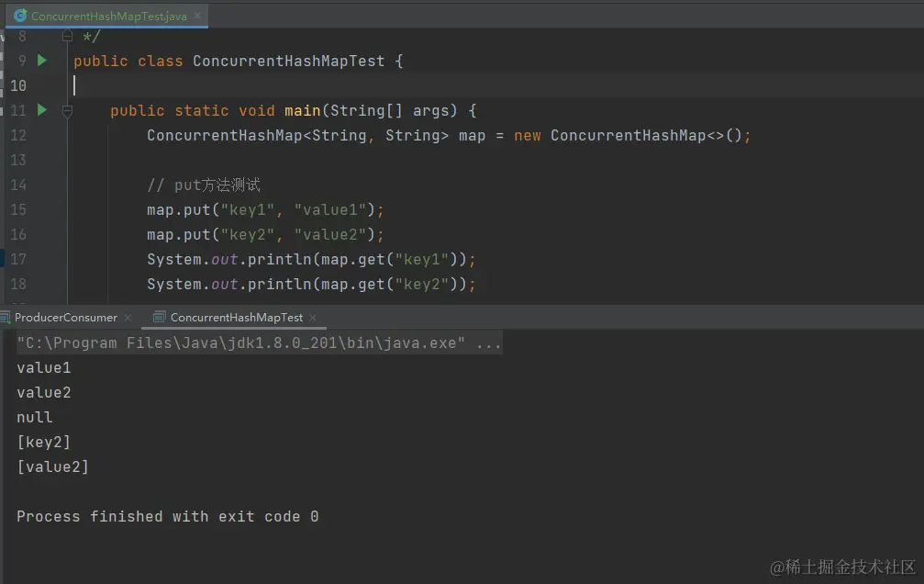Click the 'main' method name
The width and height of the screenshot is (924, 584).
[302, 110]
